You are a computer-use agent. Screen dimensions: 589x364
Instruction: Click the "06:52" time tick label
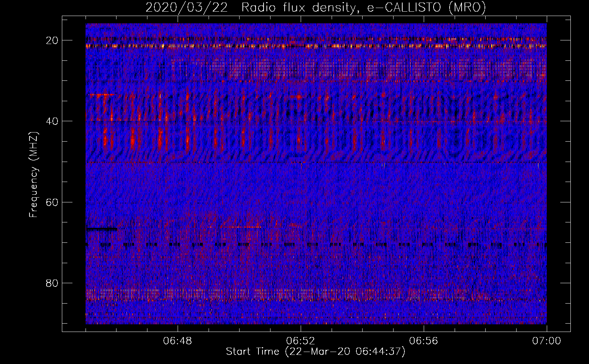pyautogui.click(x=301, y=341)
